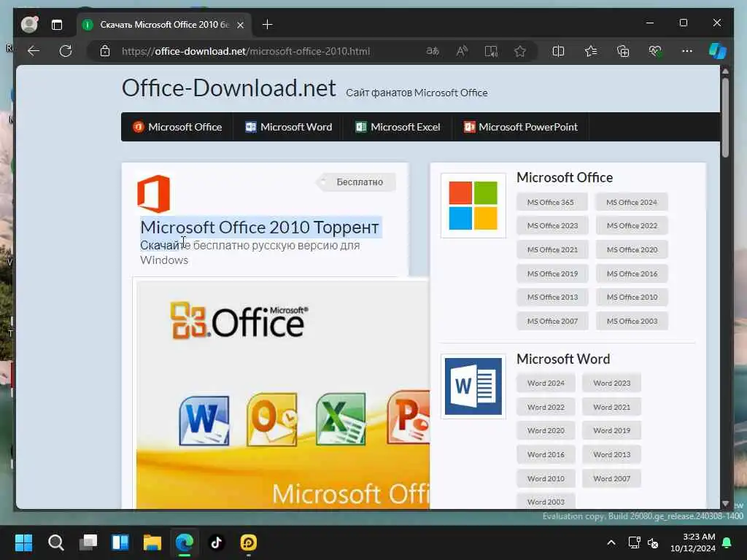Viewport: 747px width, 560px height.
Task: Close the Microsoft Office 2010 tab
Action: [x=241, y=25]
